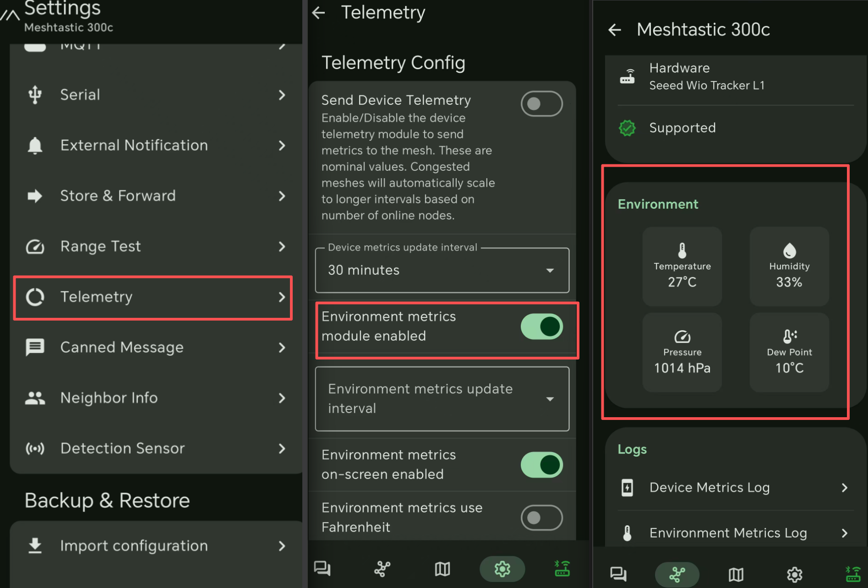Select the Humidity 33% tile
The height and width of the screenshot is (588, 868).
coord(789,267)
